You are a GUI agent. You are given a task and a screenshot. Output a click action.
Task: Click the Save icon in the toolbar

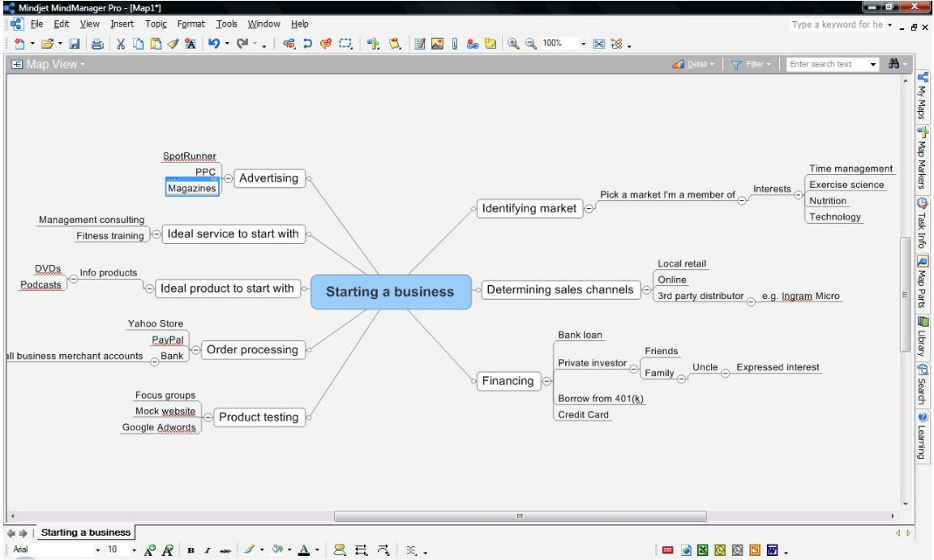pos(75,44)
